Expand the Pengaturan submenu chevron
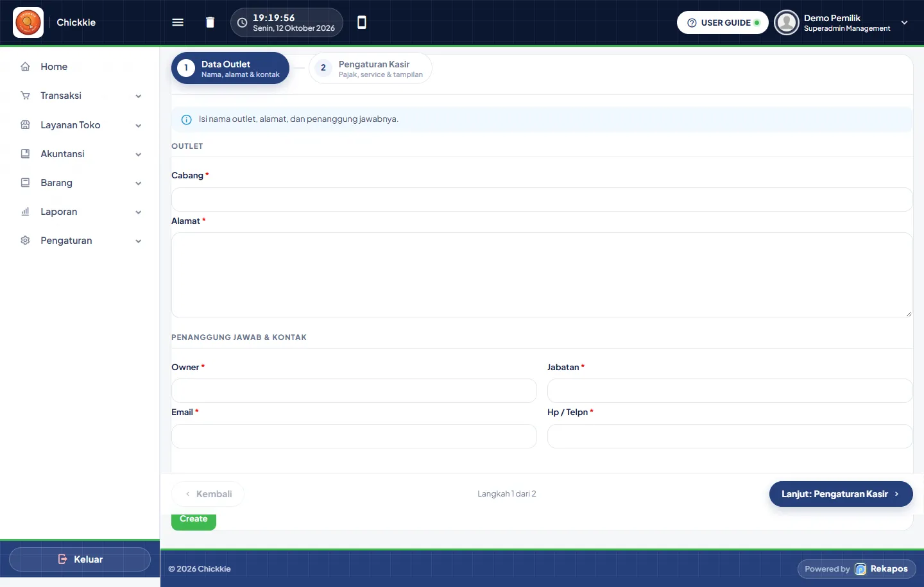Screen dimensions: 924x587 (139, 241)
